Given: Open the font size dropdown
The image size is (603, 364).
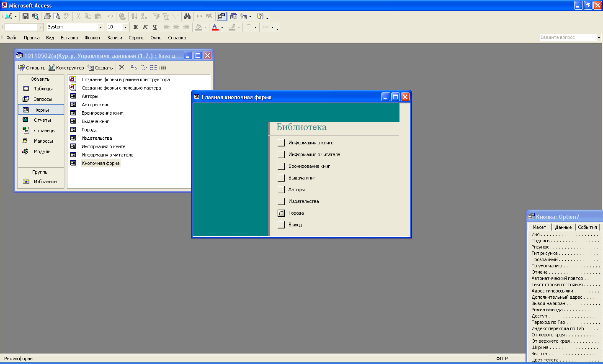Looking at the screenshot, I should pyautogui.click(x=125, y=27).
